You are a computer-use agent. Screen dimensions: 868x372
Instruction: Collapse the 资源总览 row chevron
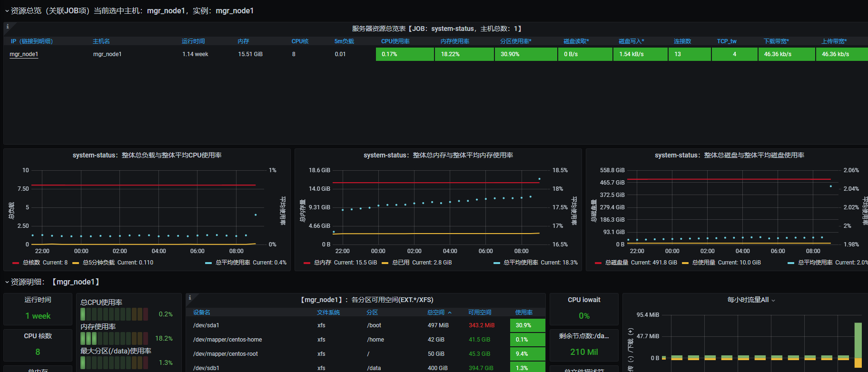pyautogui.click(x=7, y=11)
